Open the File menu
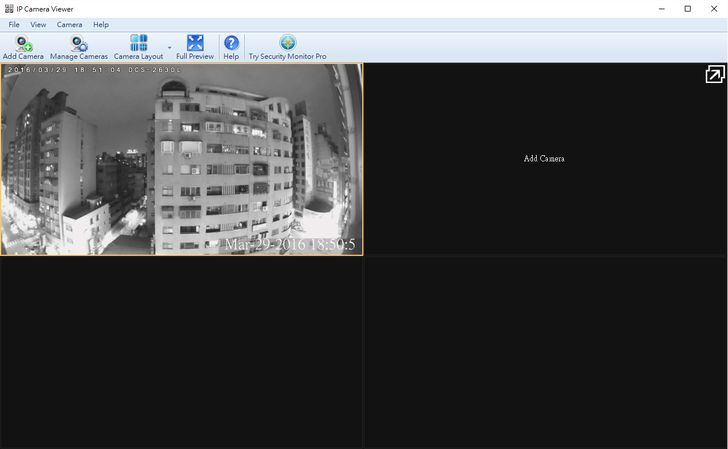The height and width of the screenshot is (449, 728). [14, 25]
